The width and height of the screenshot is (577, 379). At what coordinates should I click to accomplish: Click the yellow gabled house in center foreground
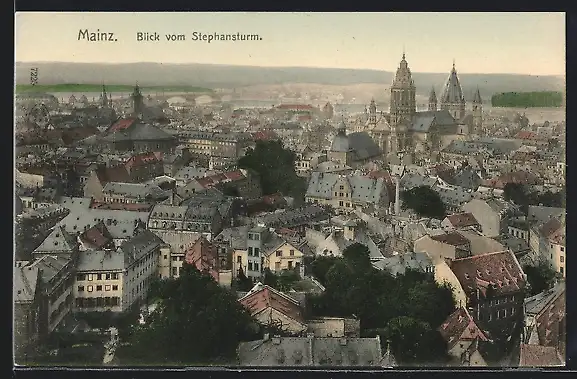coord(283,255)
